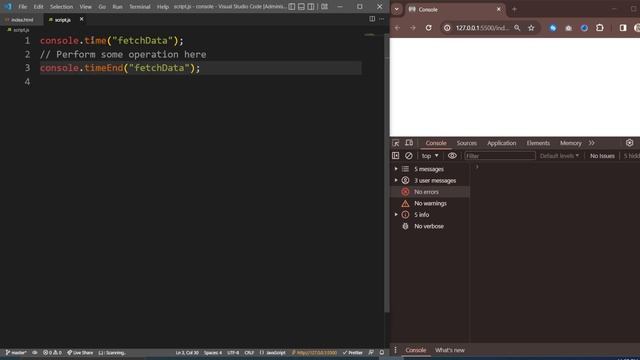Click the CRLF line ending indicator
The height and width of the screenshot is (360, 640).
pyautogui.click(x=249, y=353)
